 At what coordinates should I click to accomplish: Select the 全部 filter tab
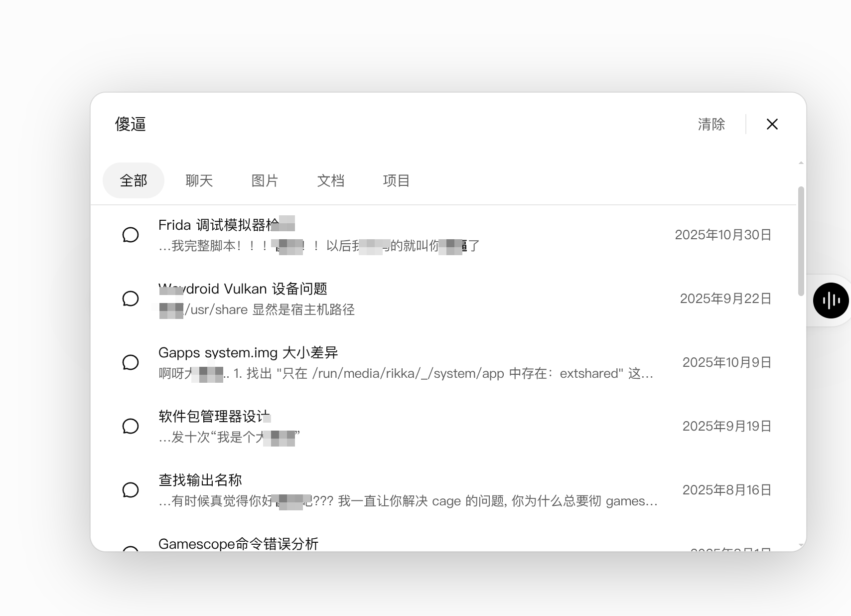click(134, 180)
